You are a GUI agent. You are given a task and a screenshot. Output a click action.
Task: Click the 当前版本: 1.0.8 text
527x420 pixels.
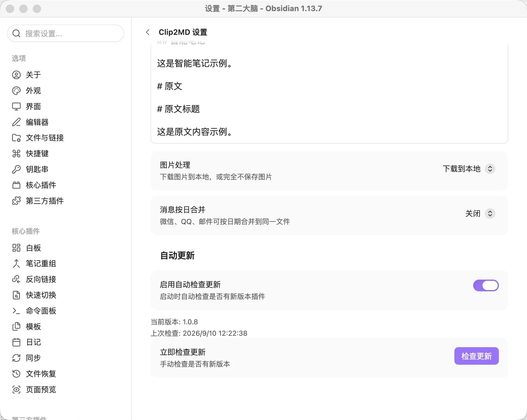174,322
